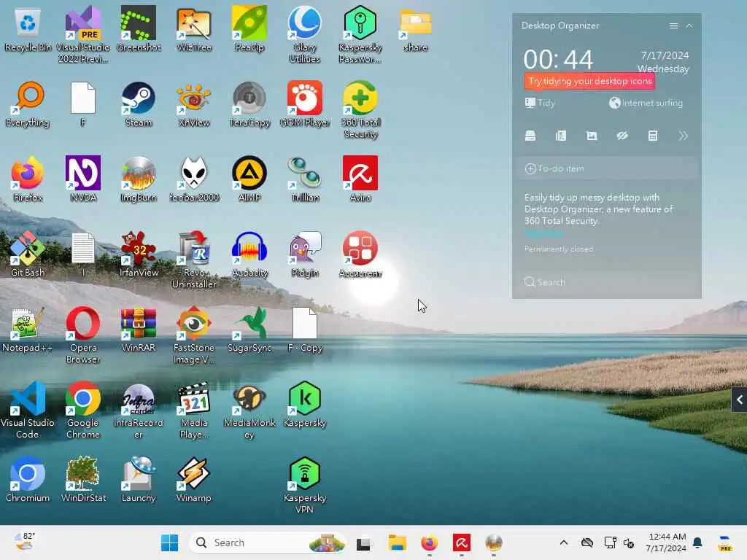Select the Visual Studio Code shortcut

coord(28,410)
